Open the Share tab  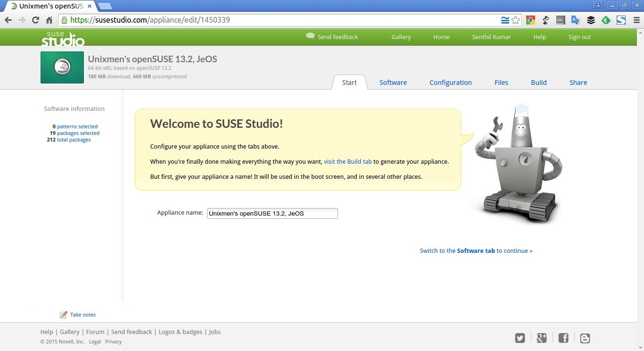[x=578, y=83]
